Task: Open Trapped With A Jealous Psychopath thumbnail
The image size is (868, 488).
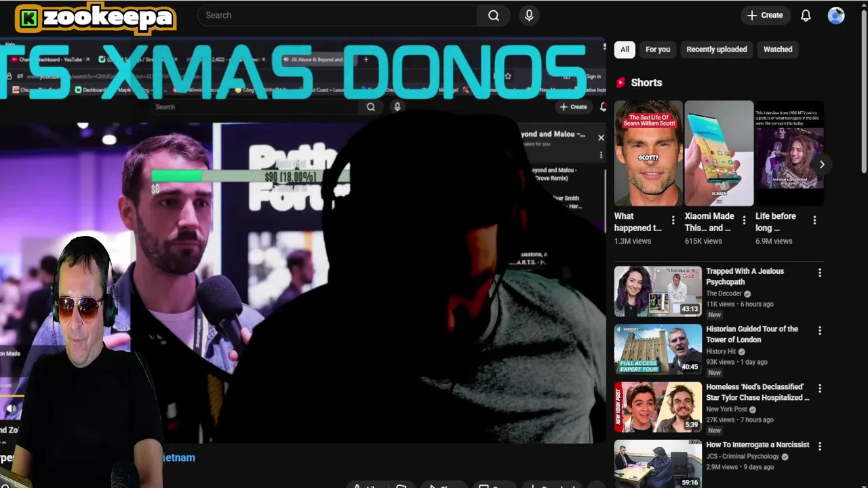Action: [658, 291]
